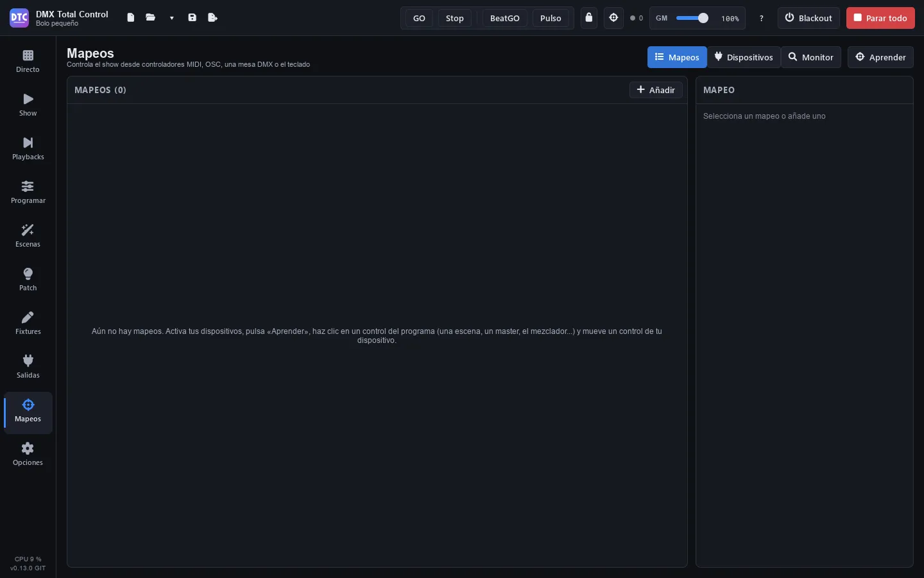Open the Escenas section
The image size is (924, 578).
tap(28, 236)
